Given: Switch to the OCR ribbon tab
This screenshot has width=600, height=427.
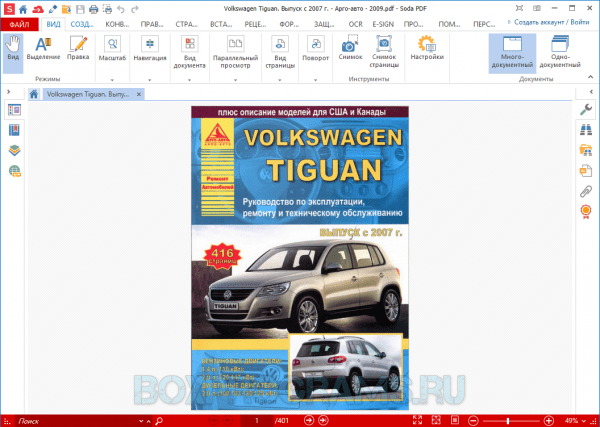Looking at the screenshot, I should (355, 24).
